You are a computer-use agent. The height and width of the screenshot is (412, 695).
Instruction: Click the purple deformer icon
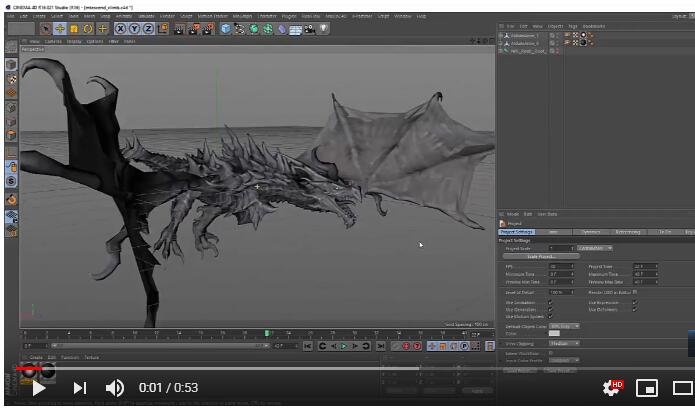[x=281, y=29]
